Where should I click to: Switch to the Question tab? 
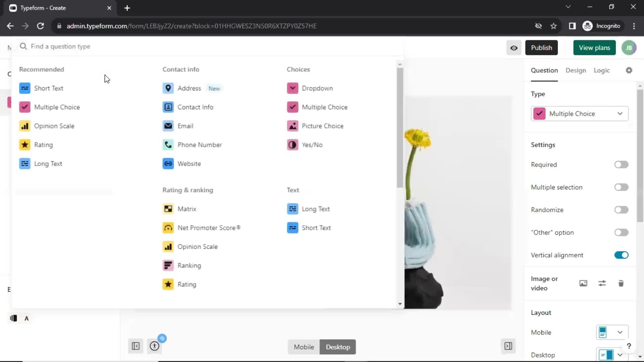(544, 70)
